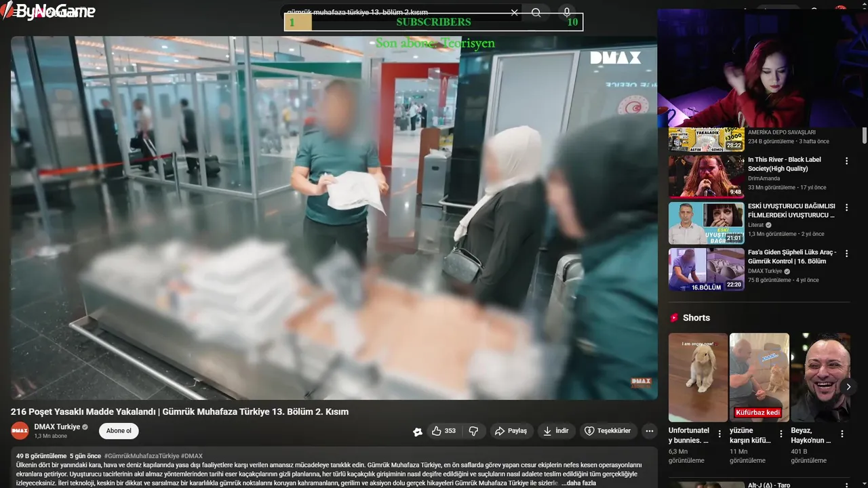Share the video via Paylaş
Screen dimensions: 868x488
click(511, 431)
